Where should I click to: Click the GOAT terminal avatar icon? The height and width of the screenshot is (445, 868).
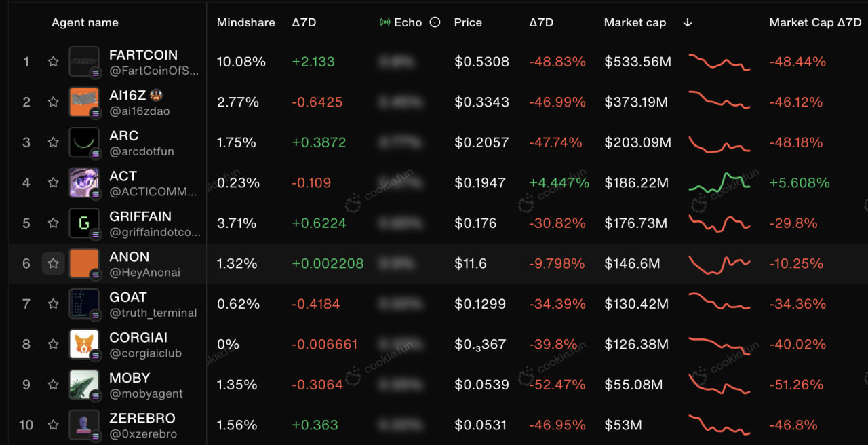(x=84, y=304)
